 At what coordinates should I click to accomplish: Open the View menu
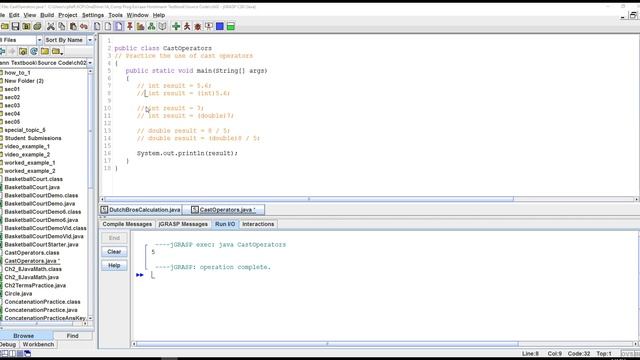[29, 15]
